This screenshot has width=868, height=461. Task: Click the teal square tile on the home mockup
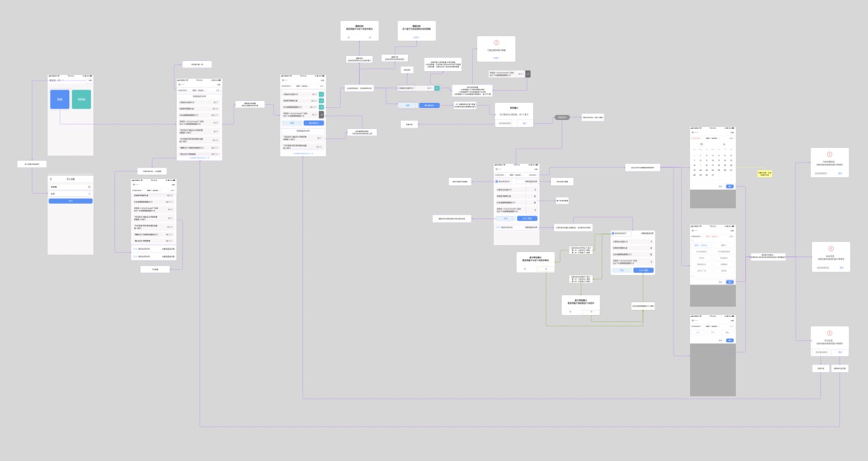coord(81,99)
